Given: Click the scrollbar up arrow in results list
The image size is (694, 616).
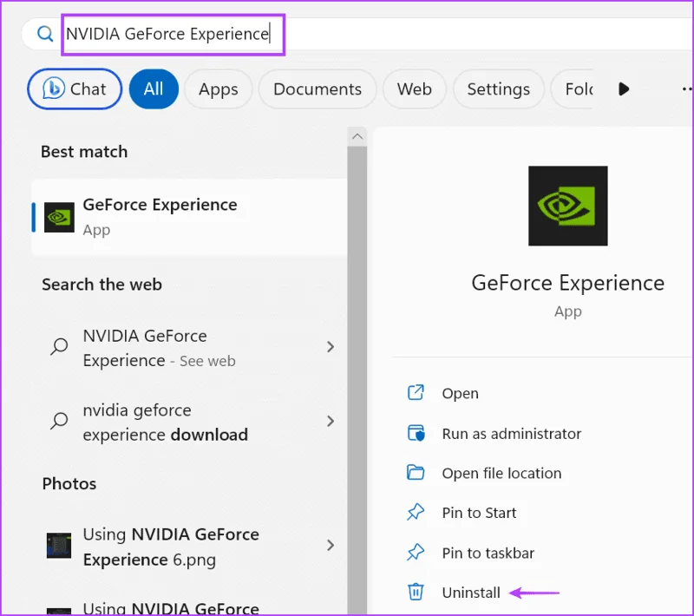Looking at the screenshot, I should [x=357, y=137].
